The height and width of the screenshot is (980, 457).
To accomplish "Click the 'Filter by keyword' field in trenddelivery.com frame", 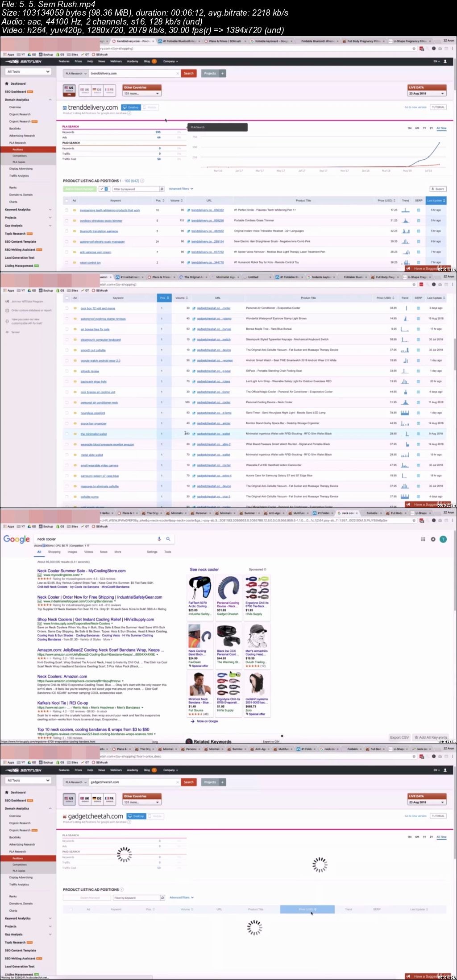I will 136,189.
